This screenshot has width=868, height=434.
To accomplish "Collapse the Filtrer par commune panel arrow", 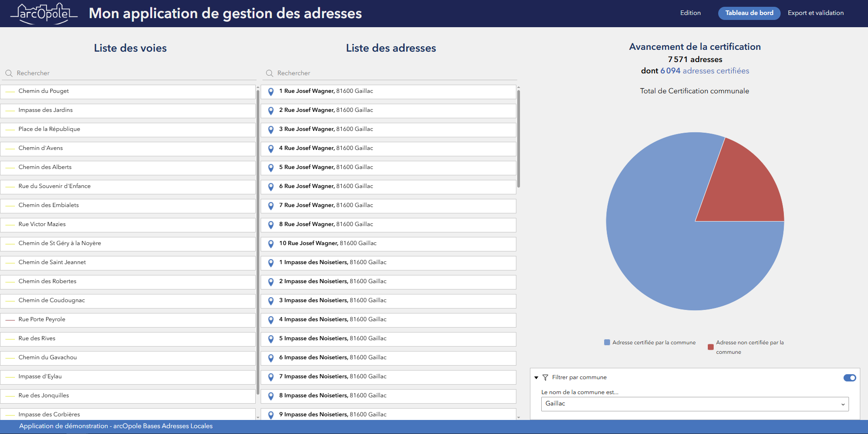I will pyautogui.click(x=536, y=377).
